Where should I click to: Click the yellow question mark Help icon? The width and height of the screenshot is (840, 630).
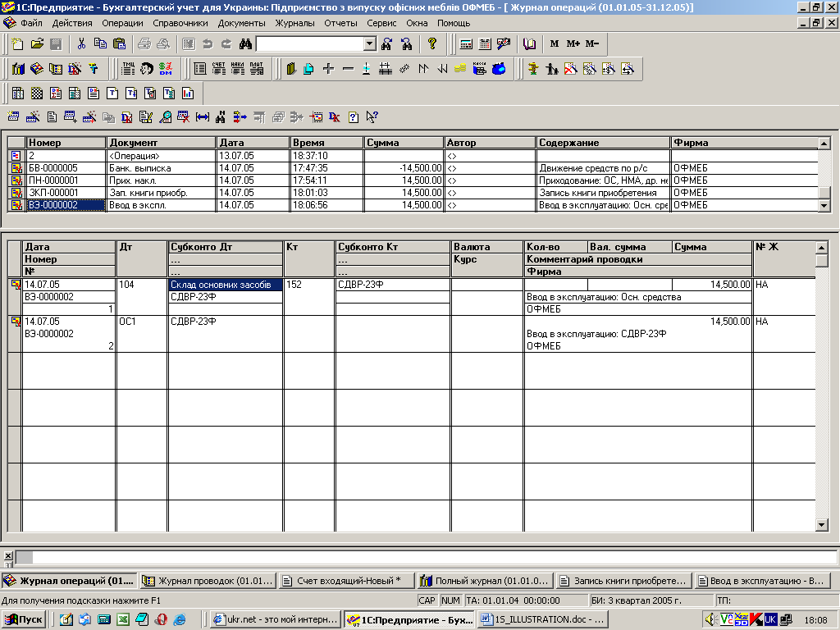pyautogui.click(x=432, y=44)
